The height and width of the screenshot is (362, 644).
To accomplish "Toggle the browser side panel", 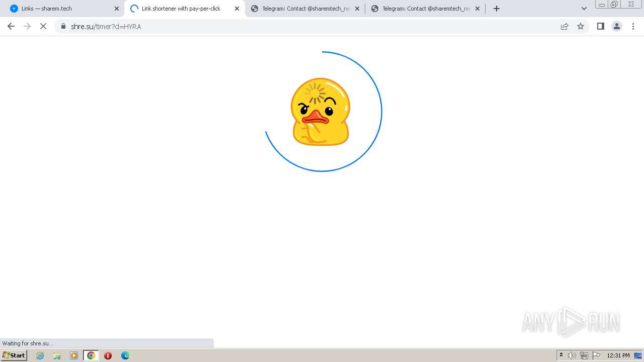I will pyautogui.click(x=600, y=26).
